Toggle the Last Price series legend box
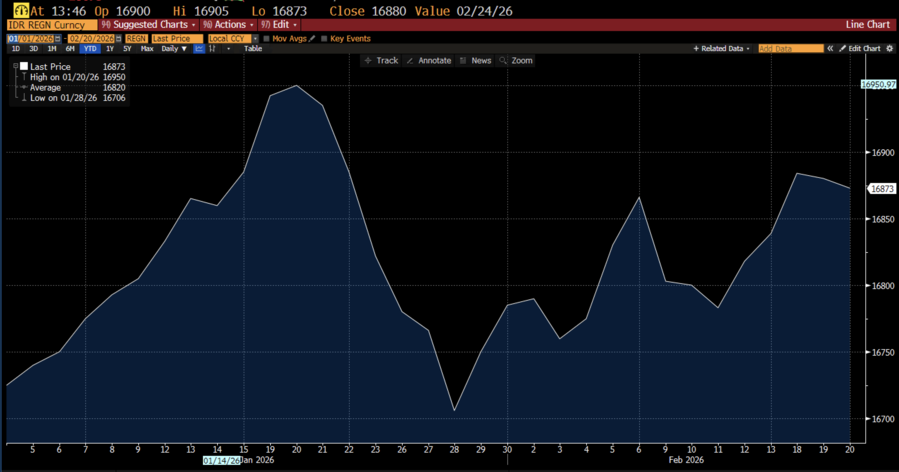The image size is (899, 472). [x=24, y=66]
